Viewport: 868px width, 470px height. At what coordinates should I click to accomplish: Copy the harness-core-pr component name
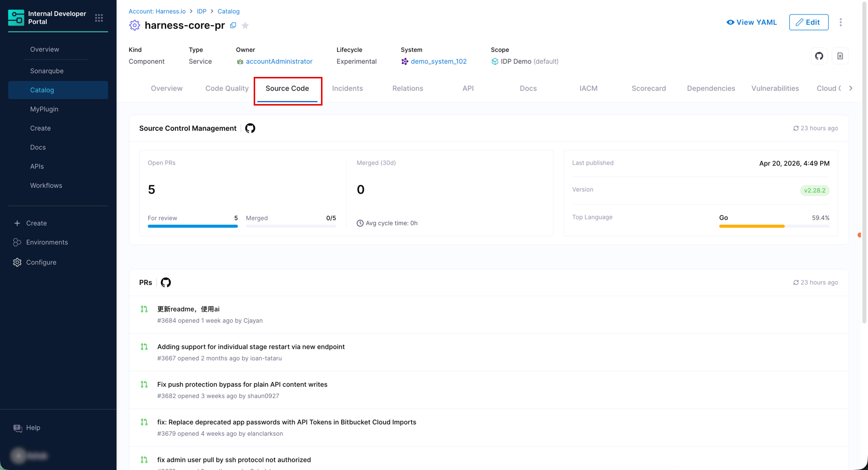tap(233, 25)
